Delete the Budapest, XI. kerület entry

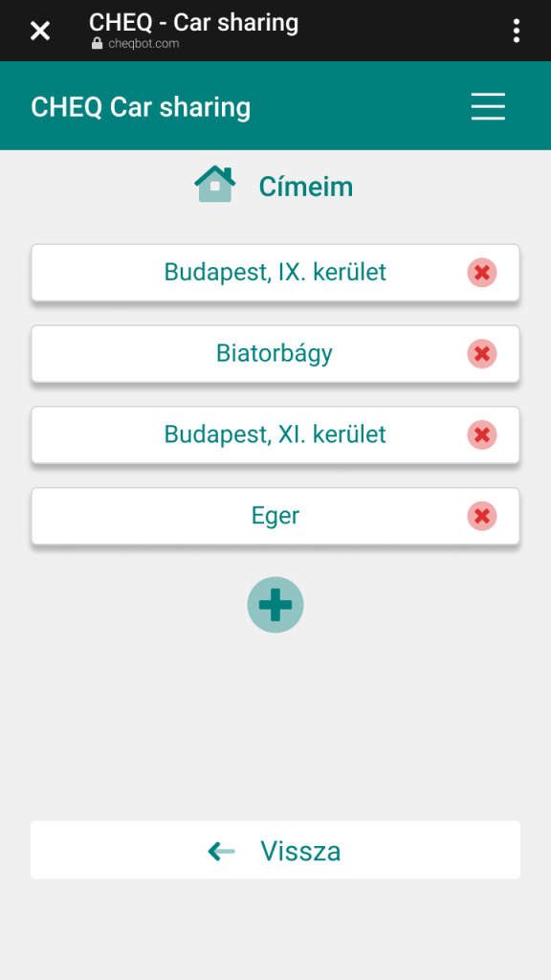point(482,435)
